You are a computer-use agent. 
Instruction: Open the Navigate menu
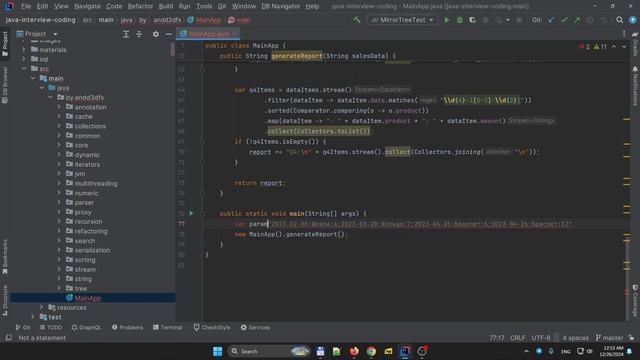tap(87, 6)
